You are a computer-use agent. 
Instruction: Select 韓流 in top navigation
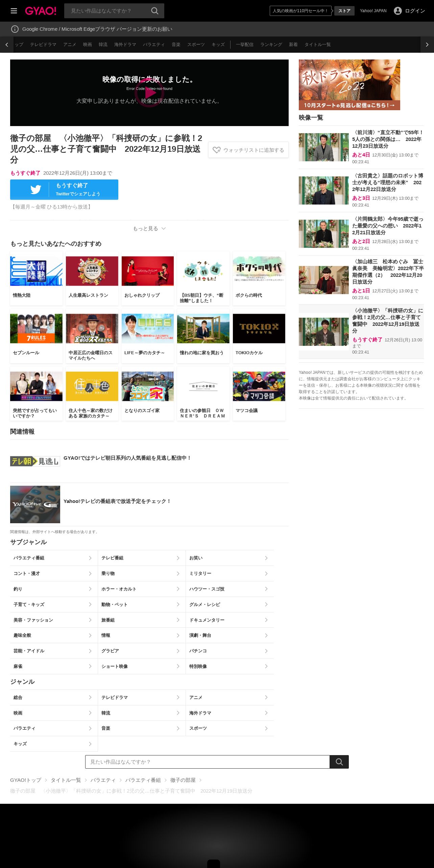pyautogui.click(x=103, y=45)
